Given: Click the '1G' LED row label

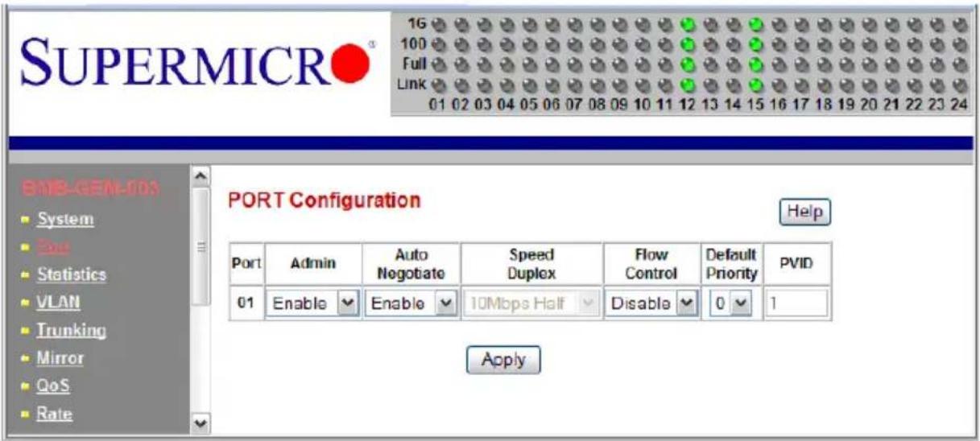Looking at the screenshot, I should coord(419,24).
